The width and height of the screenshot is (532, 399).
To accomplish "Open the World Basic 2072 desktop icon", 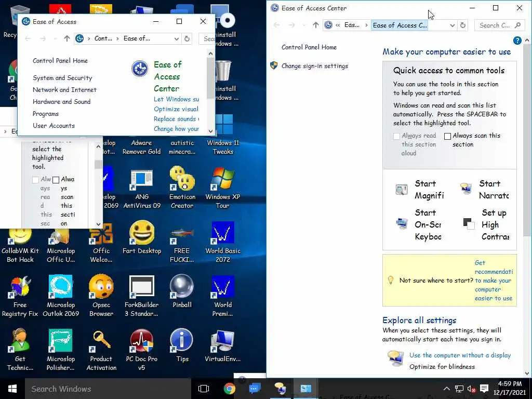I will tap(222, 242).
